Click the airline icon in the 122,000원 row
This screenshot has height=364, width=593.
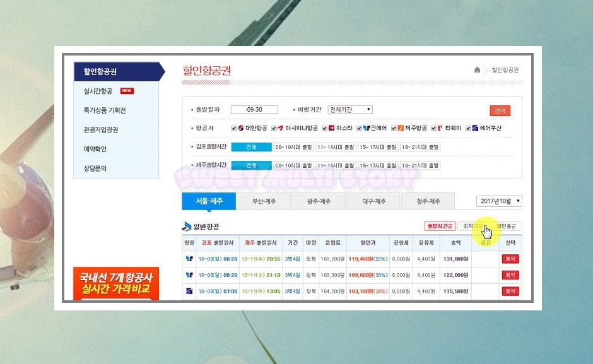(189, 275)
